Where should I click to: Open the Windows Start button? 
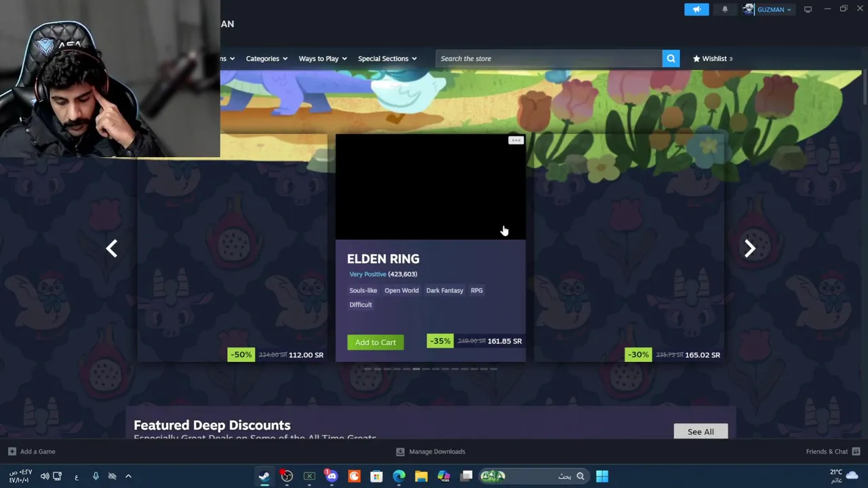(601, 476)
